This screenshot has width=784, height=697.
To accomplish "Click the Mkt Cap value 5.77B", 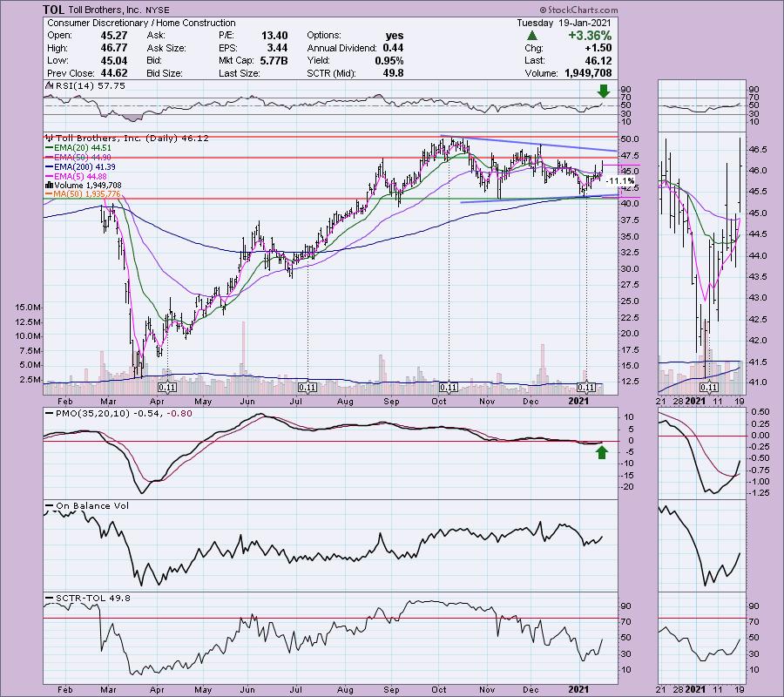I will tap(274, 60).
